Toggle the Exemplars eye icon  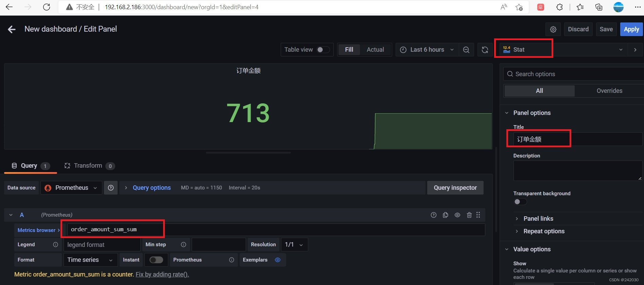pos(278,260)
